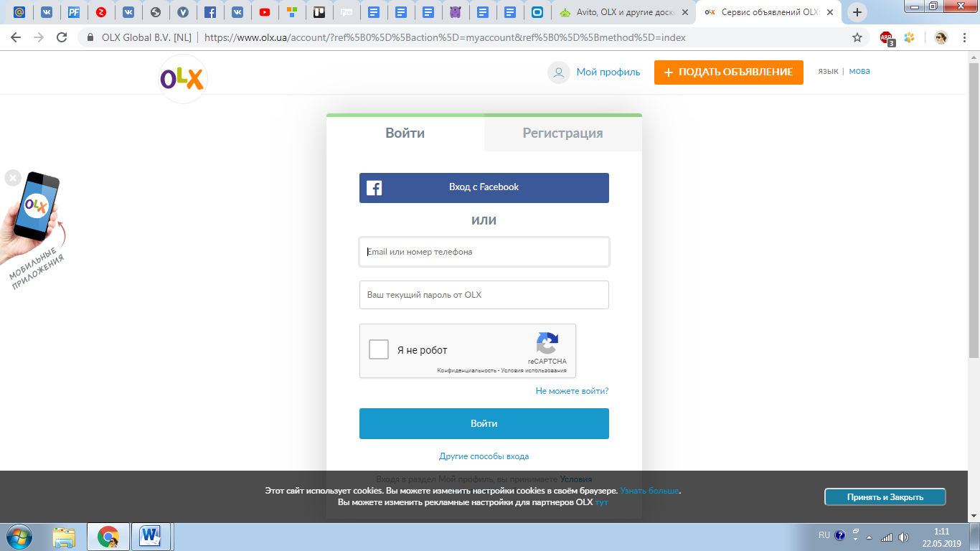Click ПОДАТЬ ОБЪЯВЛЕНИЕ button
Screen dimensions: 980x551
[729, 72]
